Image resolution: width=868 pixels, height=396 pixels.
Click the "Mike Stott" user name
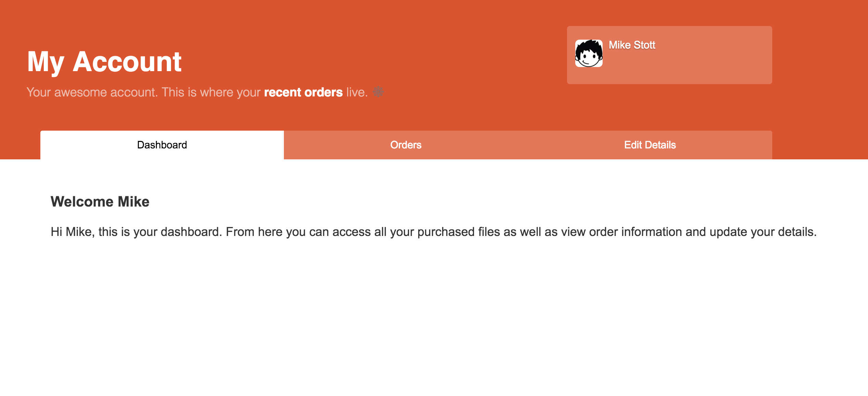tap(632, 45)
